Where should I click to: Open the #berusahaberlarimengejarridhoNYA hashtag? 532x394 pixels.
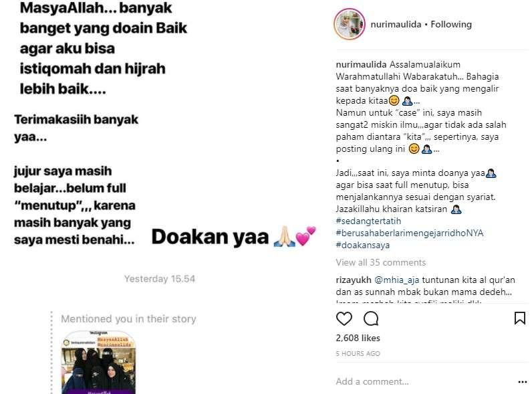410,233
